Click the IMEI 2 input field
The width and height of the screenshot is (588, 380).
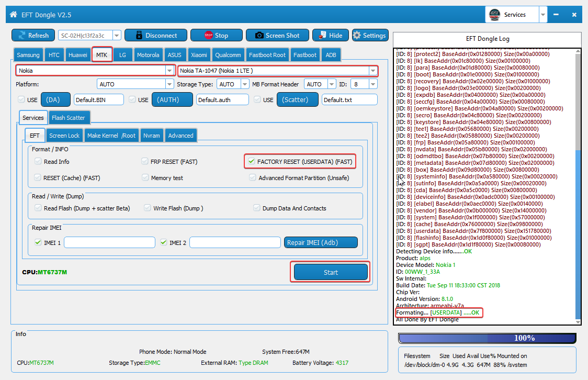235,242
